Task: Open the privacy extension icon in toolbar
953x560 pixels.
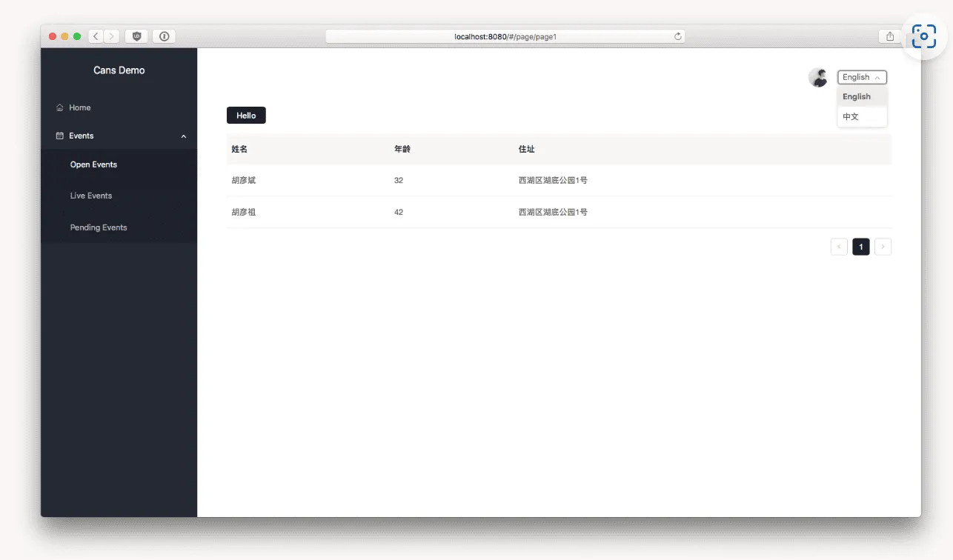Action: click(164, 36)
